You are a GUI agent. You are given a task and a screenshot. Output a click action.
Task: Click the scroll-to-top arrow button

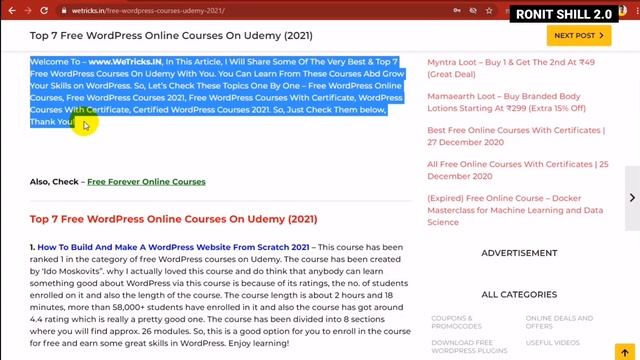coord(625,352)
